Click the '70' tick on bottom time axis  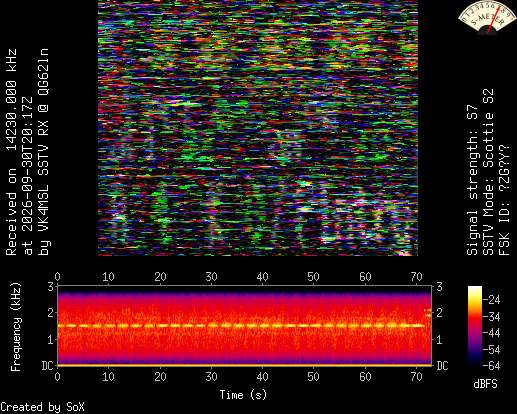tap(416, 377)
